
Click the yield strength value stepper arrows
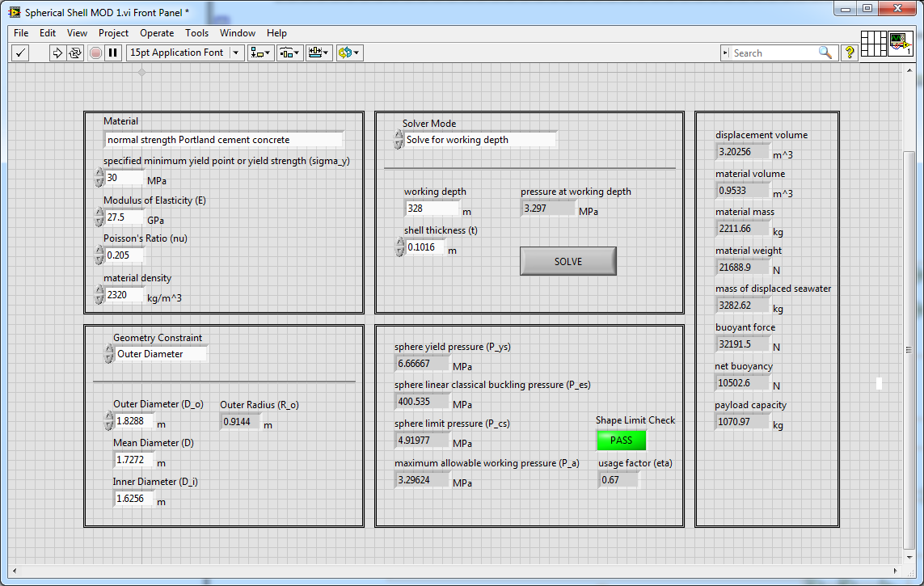[99, 178]
